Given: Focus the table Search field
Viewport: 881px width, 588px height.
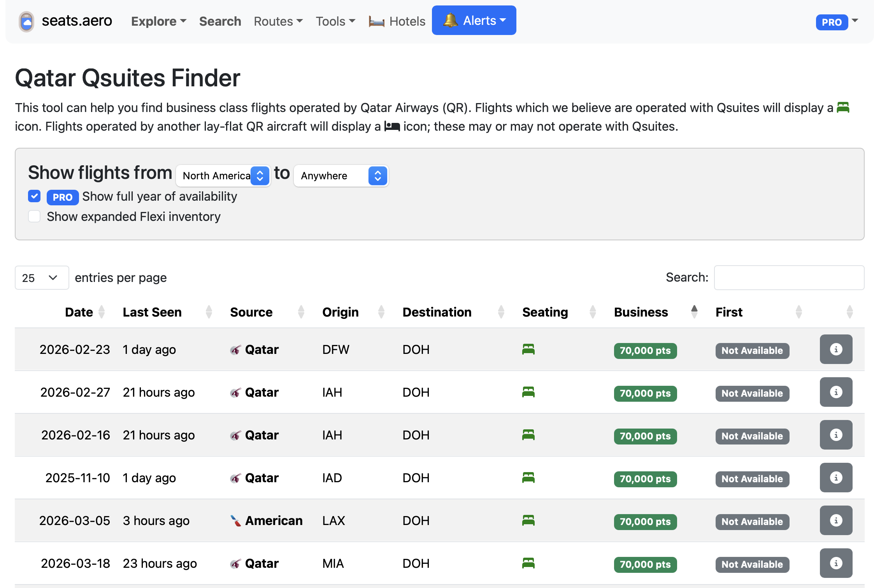Looking at the screenshot, I should pos(789,278).
